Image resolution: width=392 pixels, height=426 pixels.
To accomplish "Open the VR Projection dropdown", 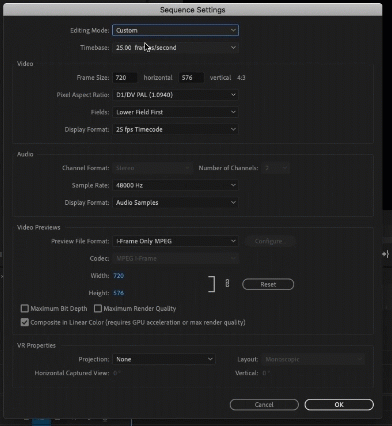I will pos(164,359).
